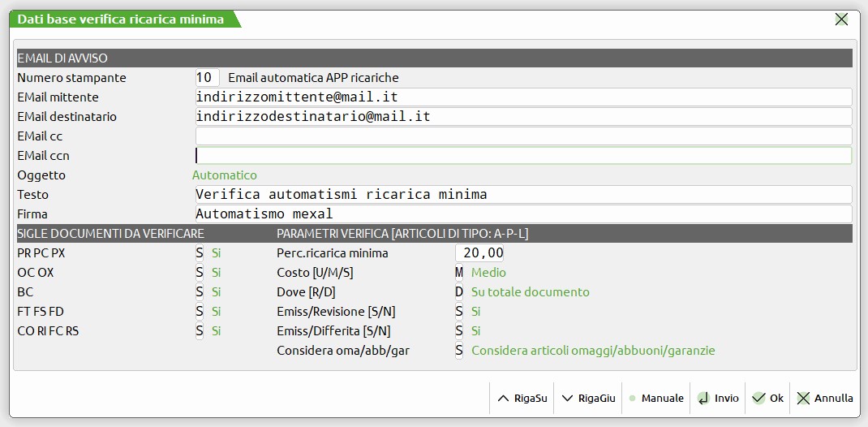
Task: Focus the empty EMail cc field
Action: click(523, 136)
